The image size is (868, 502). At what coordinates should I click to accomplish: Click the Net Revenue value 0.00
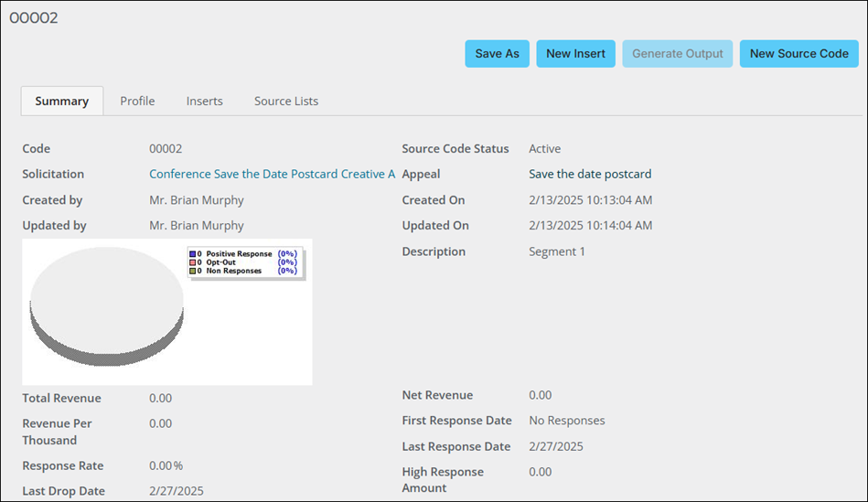click(x=541, y=395)
